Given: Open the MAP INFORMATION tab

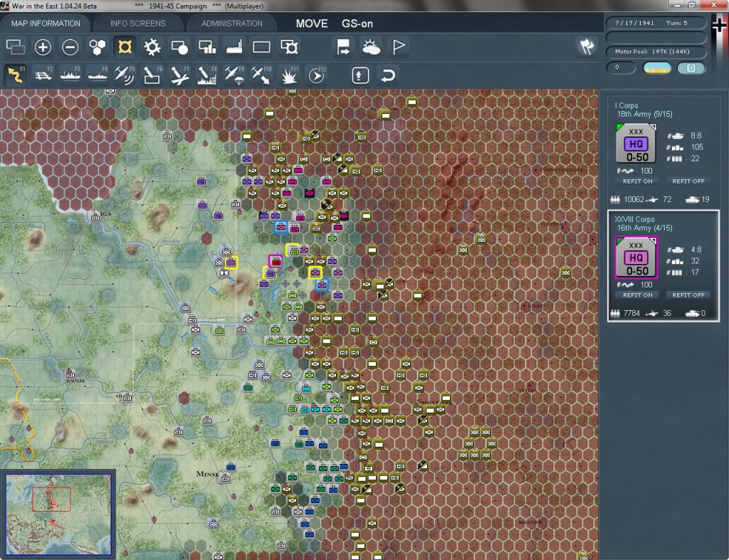Looking at the screenshot, I should point(46,23).
